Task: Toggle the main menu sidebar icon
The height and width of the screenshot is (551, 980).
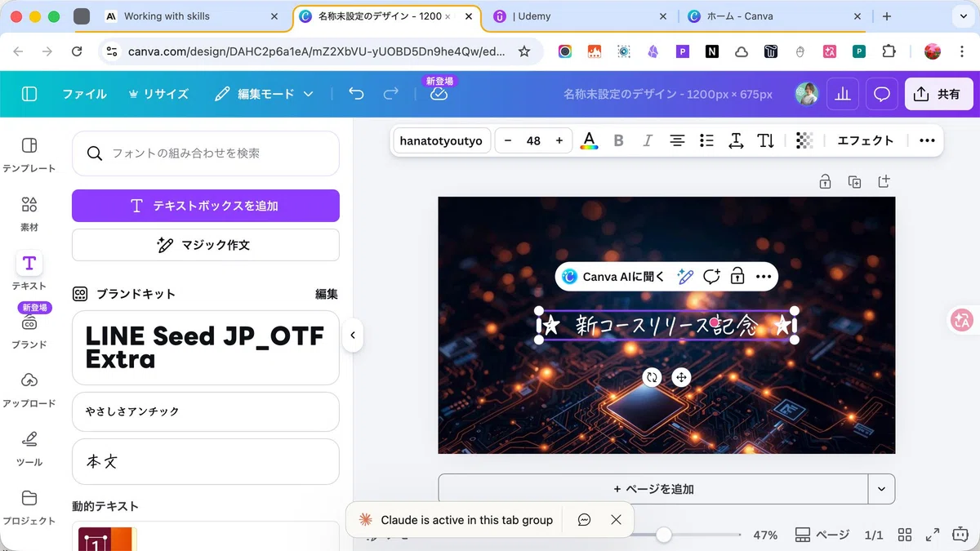Action: point(29,94)
